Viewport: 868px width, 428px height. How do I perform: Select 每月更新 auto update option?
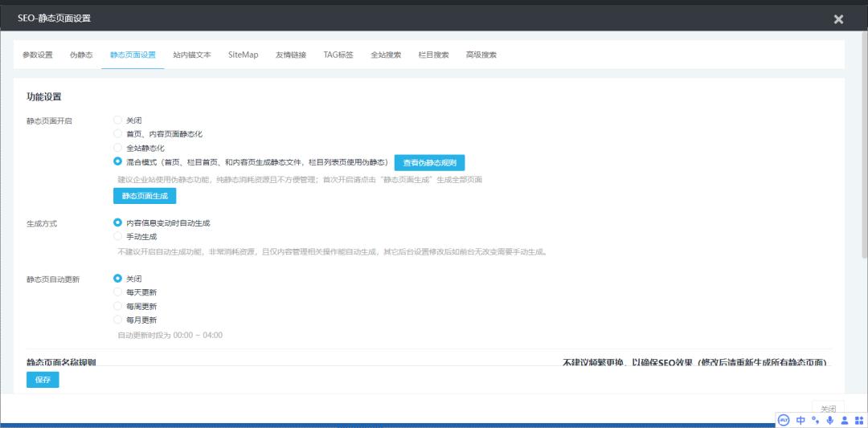pyautogui.click(x=117, y=320)
